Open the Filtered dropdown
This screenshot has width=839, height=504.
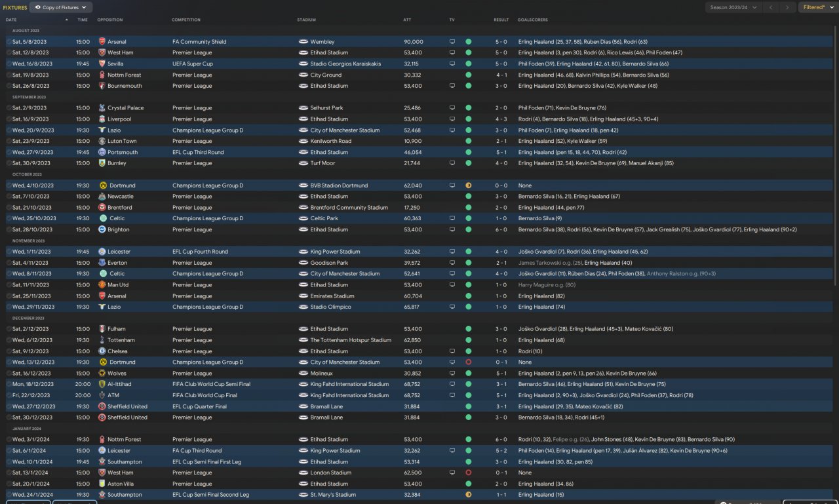pos(817,7)
